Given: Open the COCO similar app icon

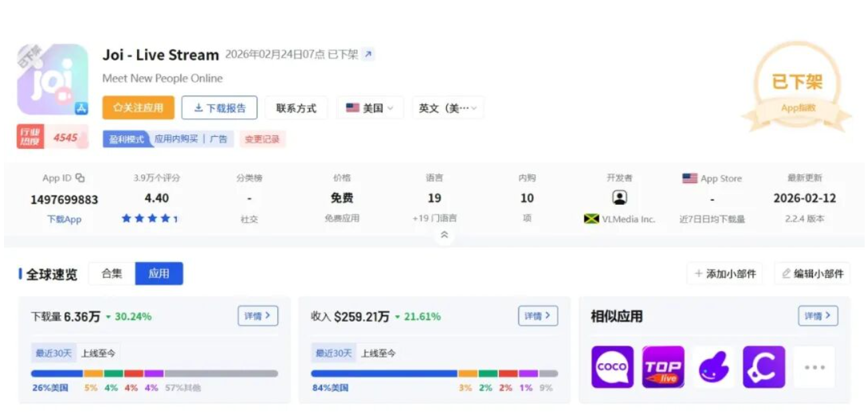Looking at the screenshot, I should tap(613, 366).
